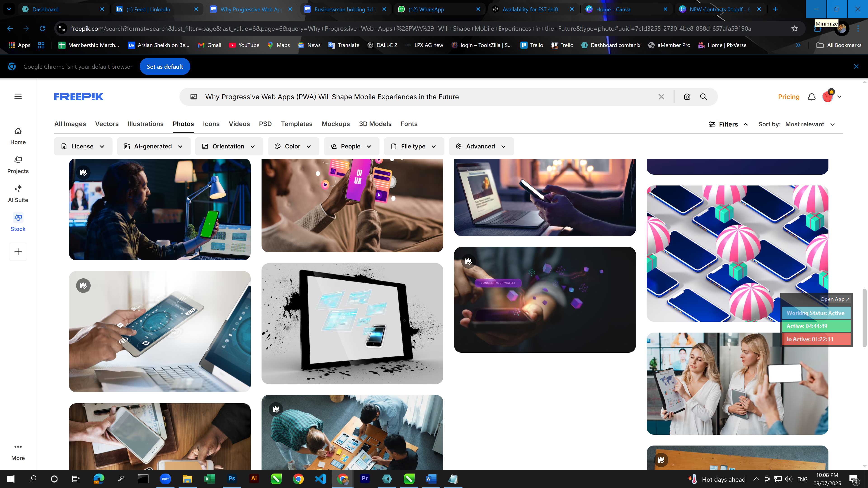Open Apps bookmark shortcut
The width and height of the screenshot is (868, 488).
[x=19, y=45]
